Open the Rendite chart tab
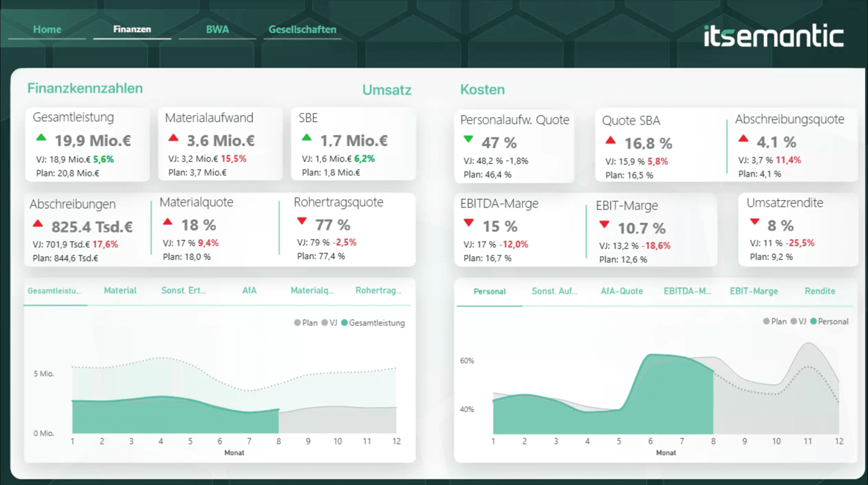Viewport: 868px width, 485px height. [x=820, y=291]
